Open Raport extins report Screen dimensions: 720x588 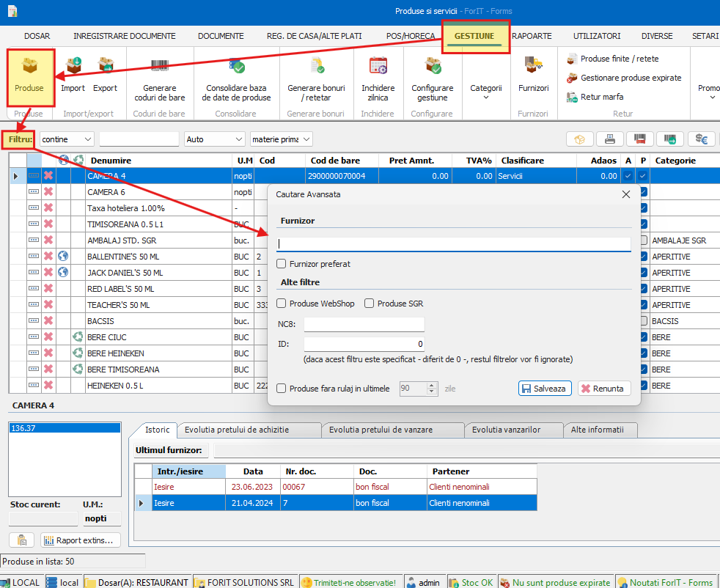(81, 540)
